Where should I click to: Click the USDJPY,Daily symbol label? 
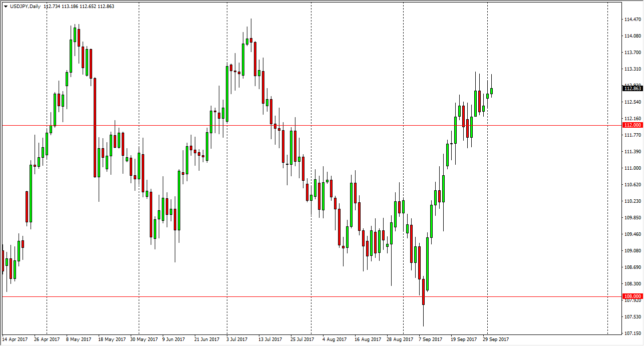(25, 7)
